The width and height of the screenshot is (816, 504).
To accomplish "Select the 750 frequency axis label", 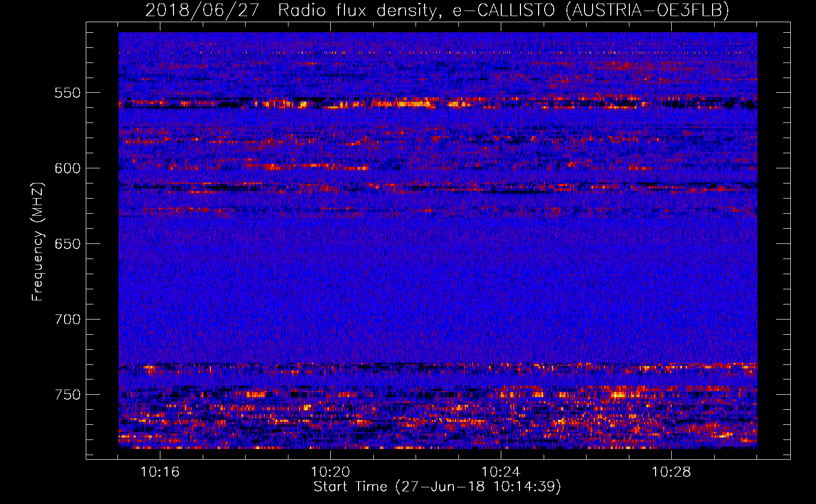I will pos(68,395).
